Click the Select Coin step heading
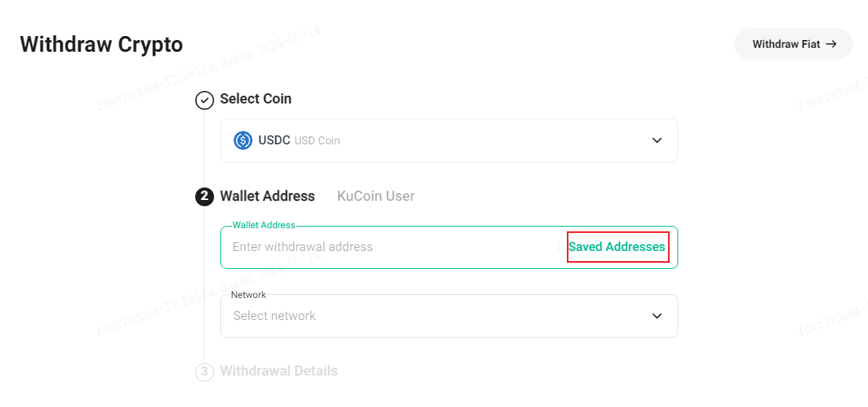This screenshot has height=407, width=868. (256, 99)
